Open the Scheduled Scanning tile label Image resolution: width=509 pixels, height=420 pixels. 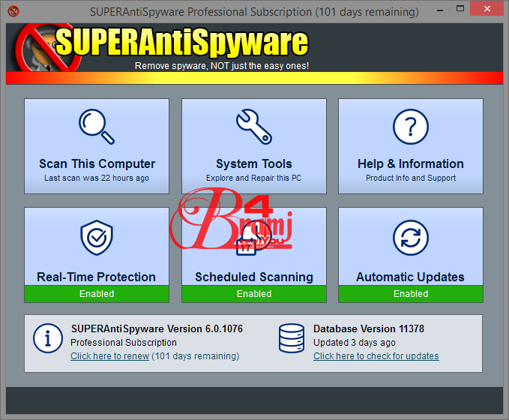tap(253, 277)
